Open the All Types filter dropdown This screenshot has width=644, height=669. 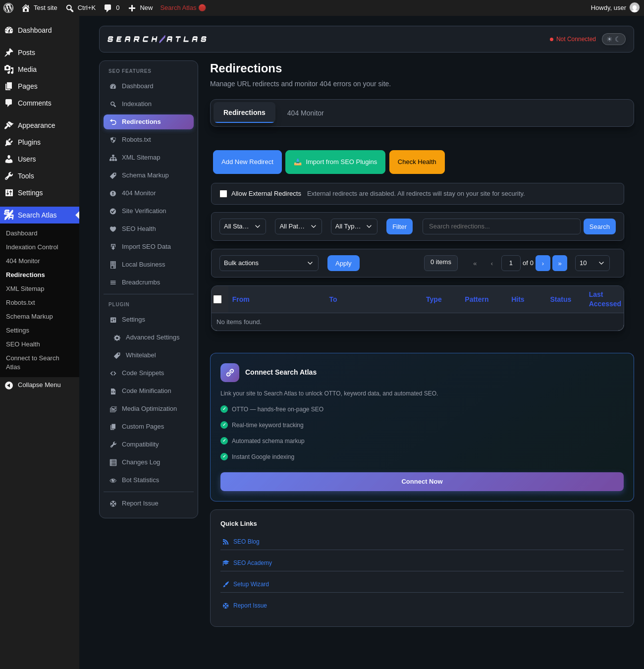coord(354,226)
